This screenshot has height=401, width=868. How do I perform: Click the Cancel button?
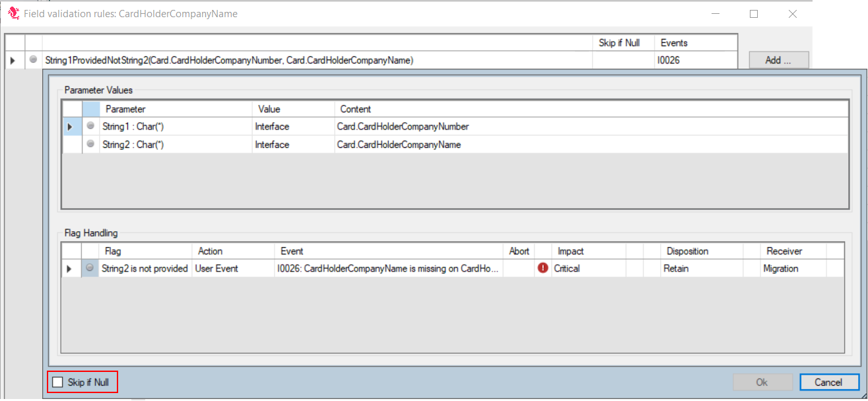pyautogui.click(x=829, y=382)
